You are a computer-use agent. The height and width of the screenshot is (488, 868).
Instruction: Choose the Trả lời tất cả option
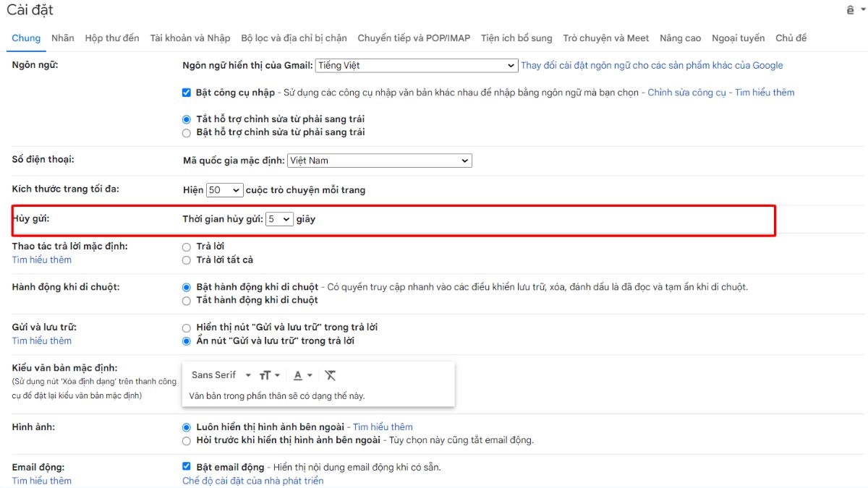pyautogui.click(x=187, y=260)
